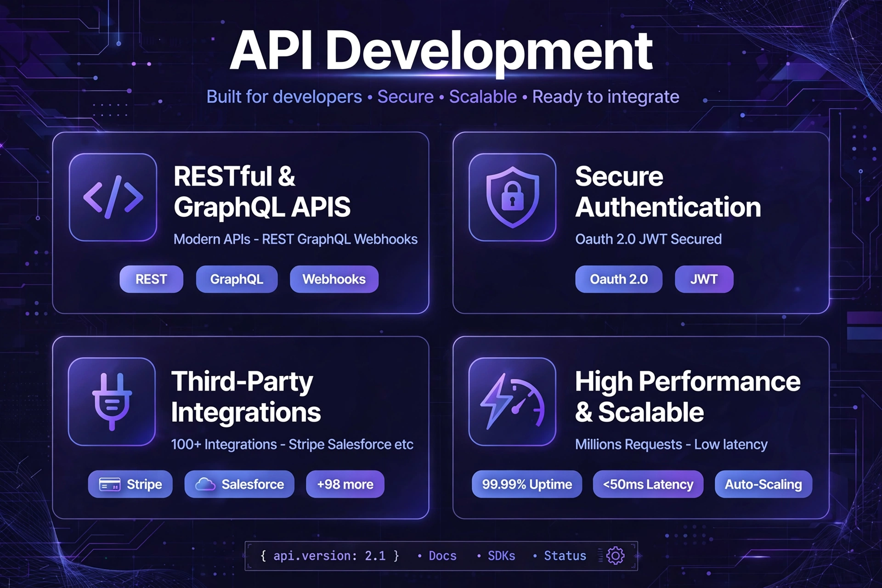Click the Secure Authentication heading

click(668, 192)
